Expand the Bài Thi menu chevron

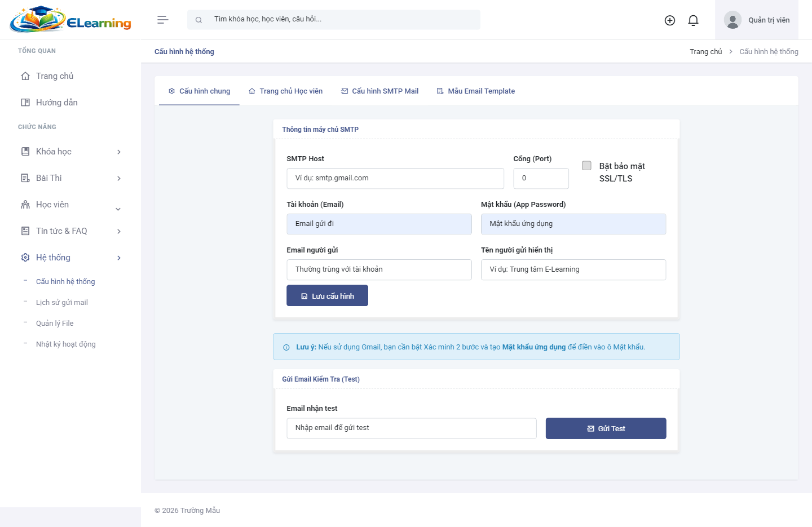(x=118, y=179)
